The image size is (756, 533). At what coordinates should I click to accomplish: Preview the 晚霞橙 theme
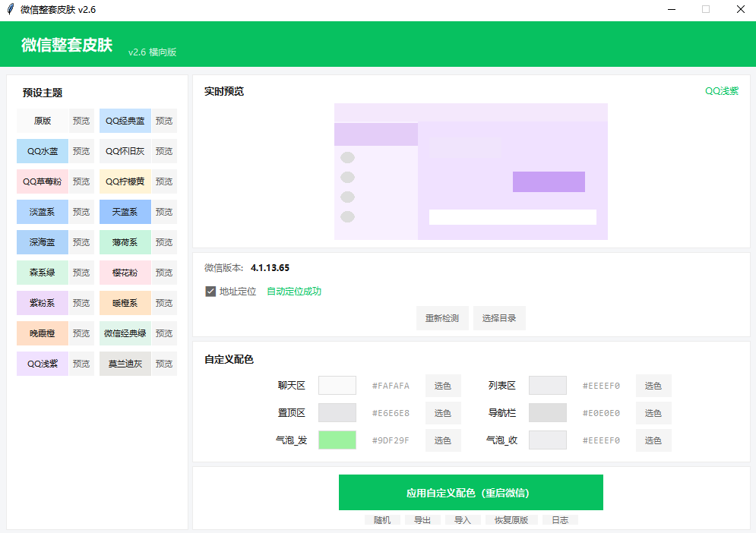81,333
